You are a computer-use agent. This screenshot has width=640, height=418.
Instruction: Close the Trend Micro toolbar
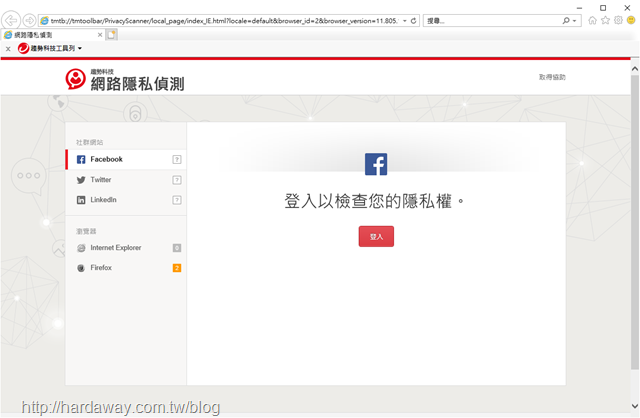tap(8, 49)
